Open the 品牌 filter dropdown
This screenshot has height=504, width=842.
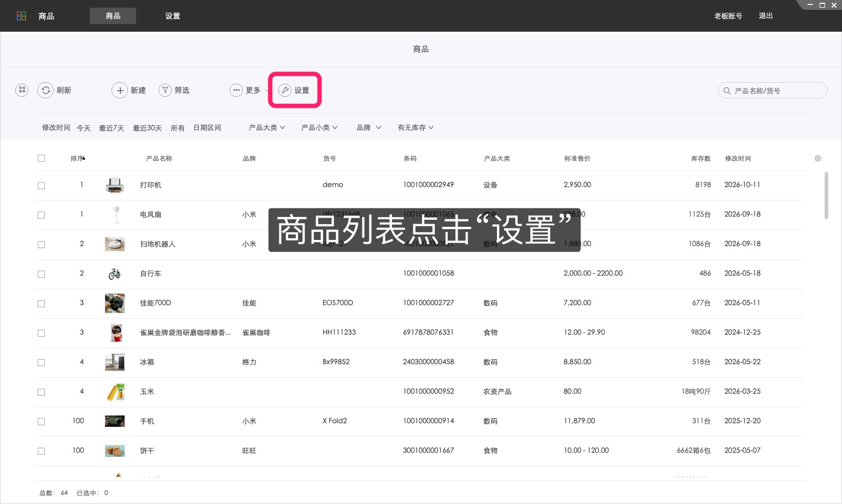coord(369,127)
